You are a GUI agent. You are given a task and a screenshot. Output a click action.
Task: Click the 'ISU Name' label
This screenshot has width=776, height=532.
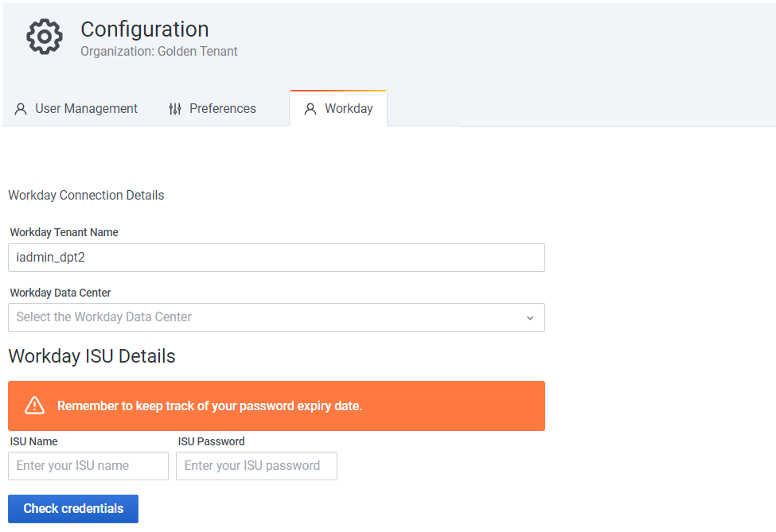[33, 441]
